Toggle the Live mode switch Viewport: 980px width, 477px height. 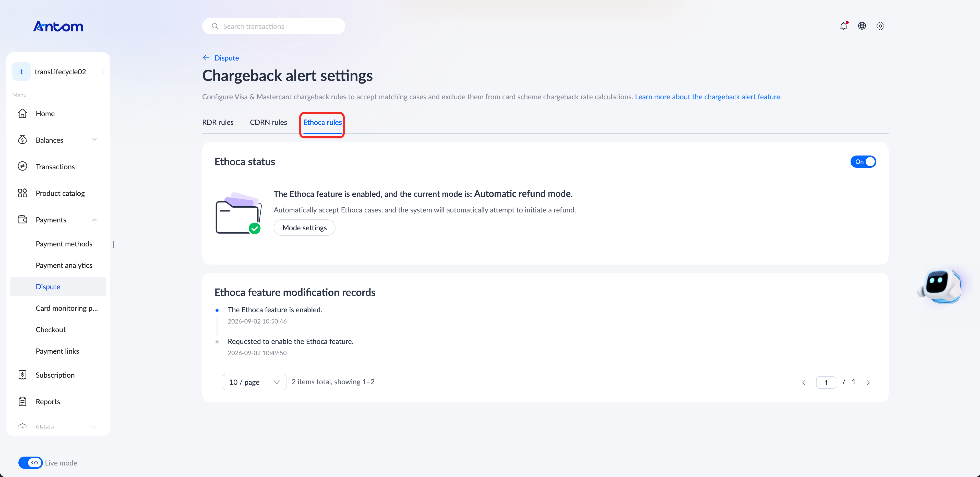[x=30, y=462]
